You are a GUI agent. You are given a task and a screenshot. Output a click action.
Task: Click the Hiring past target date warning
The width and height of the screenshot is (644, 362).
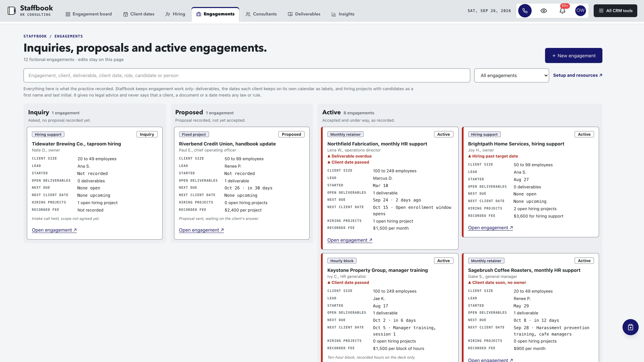[x=493, y=156]
